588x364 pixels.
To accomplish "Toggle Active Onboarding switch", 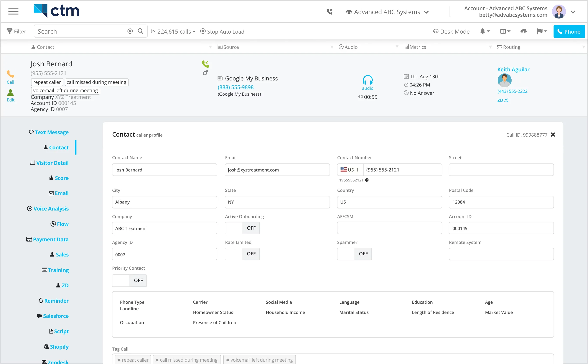I will [242, 228].
